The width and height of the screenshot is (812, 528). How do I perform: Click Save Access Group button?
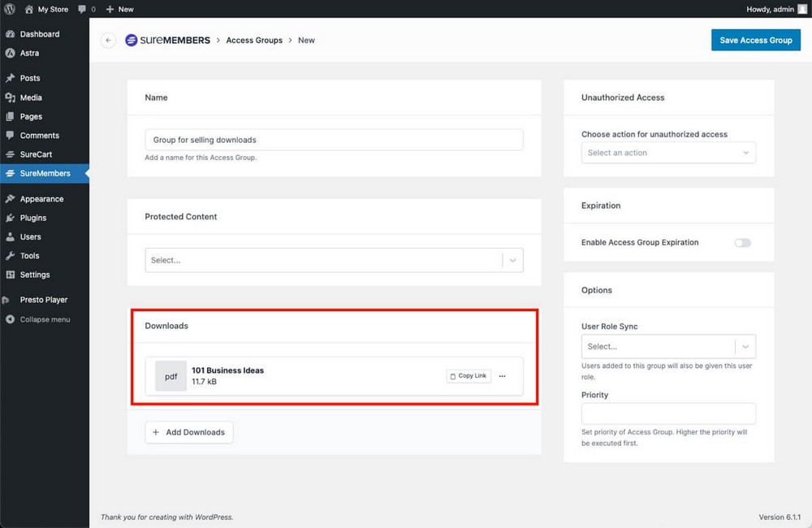[755, 40]
